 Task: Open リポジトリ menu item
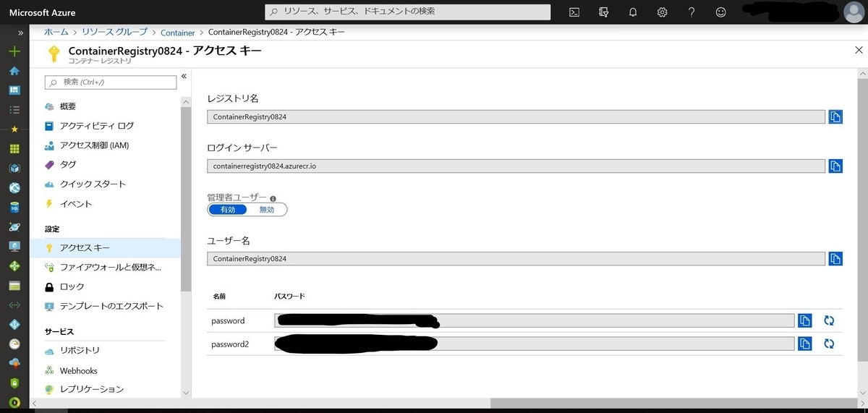[x=105, y=351]
